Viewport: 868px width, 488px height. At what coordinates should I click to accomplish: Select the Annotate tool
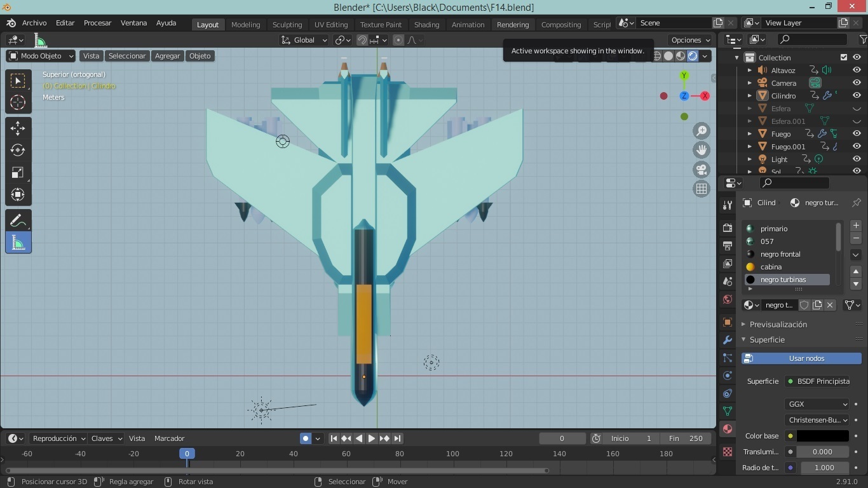18,220
